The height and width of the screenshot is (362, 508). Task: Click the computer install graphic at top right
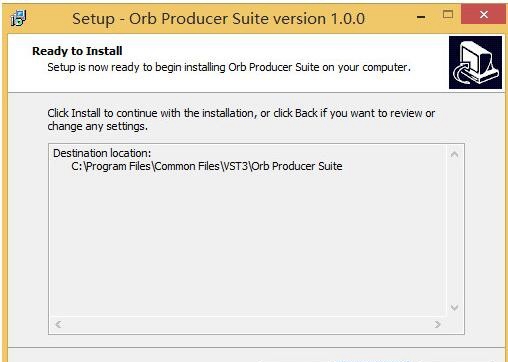475,62
